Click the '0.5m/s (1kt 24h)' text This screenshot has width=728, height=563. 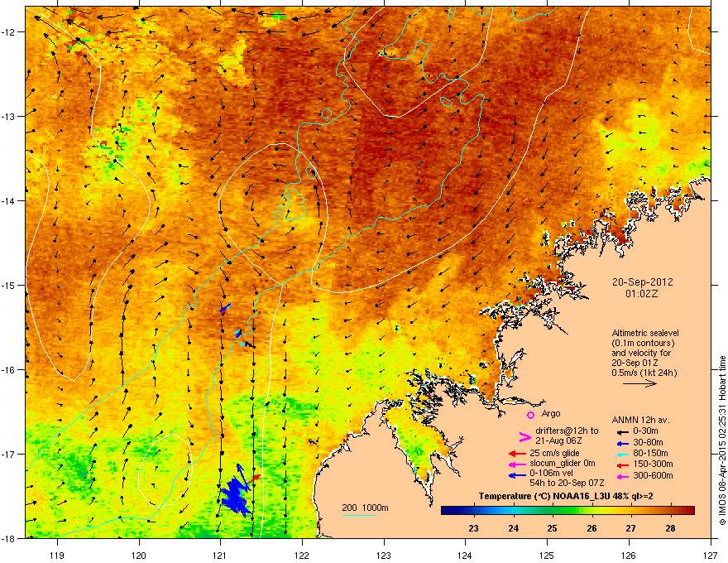[x=644, y=373]
